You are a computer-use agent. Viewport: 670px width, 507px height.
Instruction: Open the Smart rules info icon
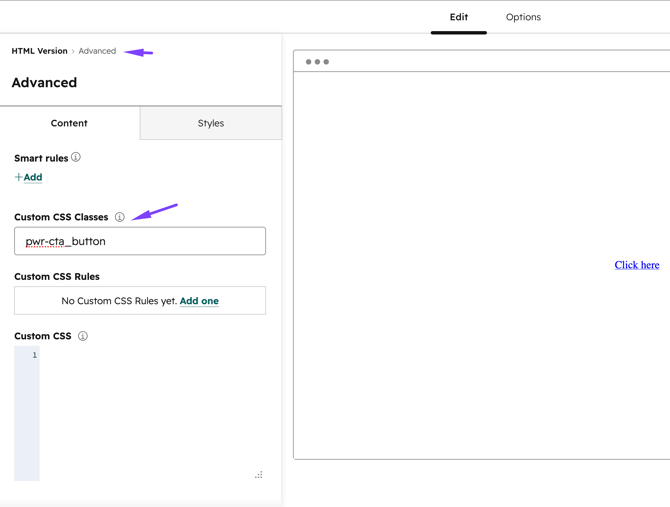76,157
